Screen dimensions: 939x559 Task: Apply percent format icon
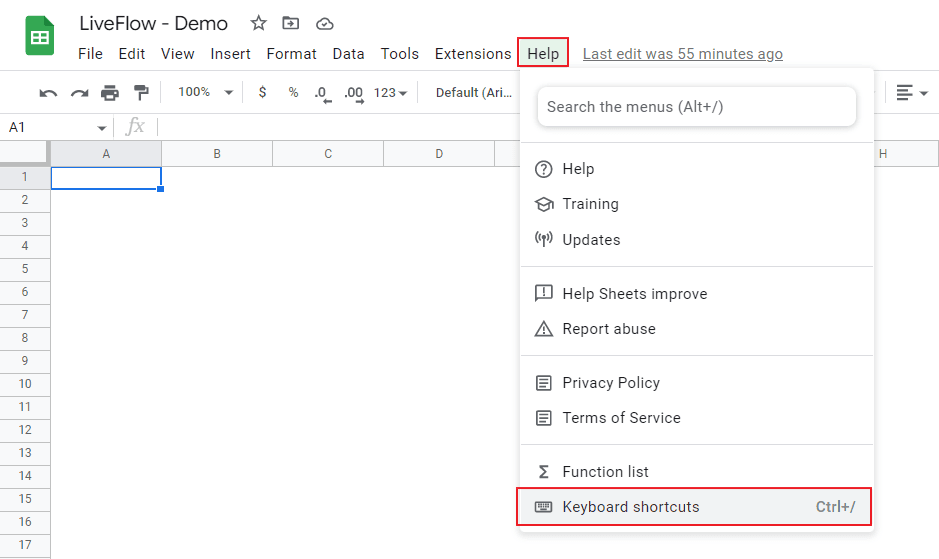coord(293,92)
